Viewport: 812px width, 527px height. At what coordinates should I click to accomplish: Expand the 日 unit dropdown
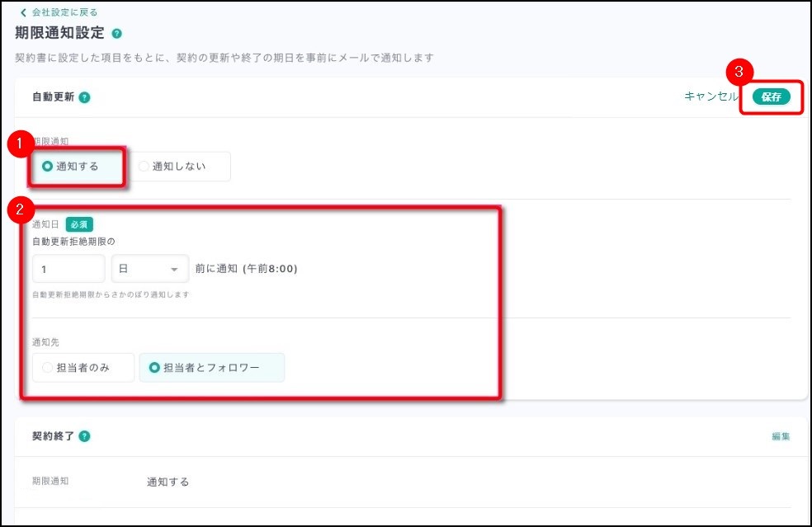[150, 269]
